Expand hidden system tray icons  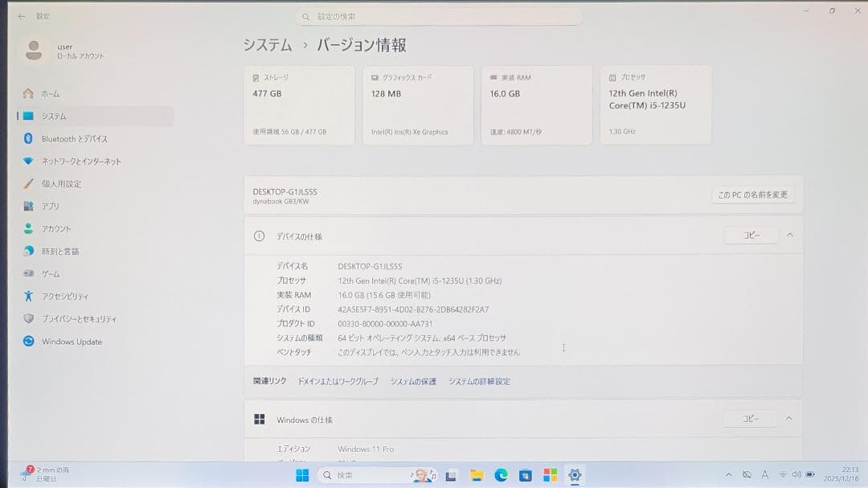(x=729, y=474)
